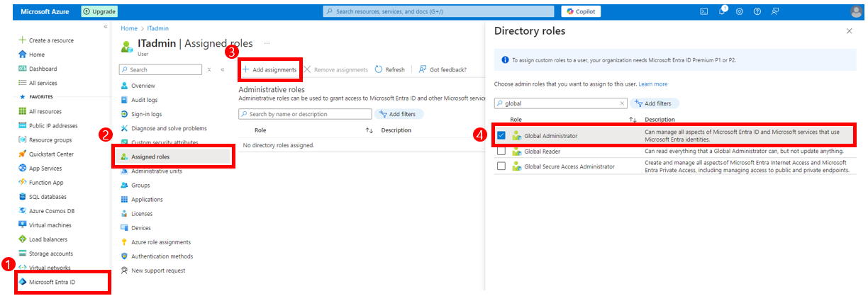Open Cloud Shell from the top bar

(704, 11)
